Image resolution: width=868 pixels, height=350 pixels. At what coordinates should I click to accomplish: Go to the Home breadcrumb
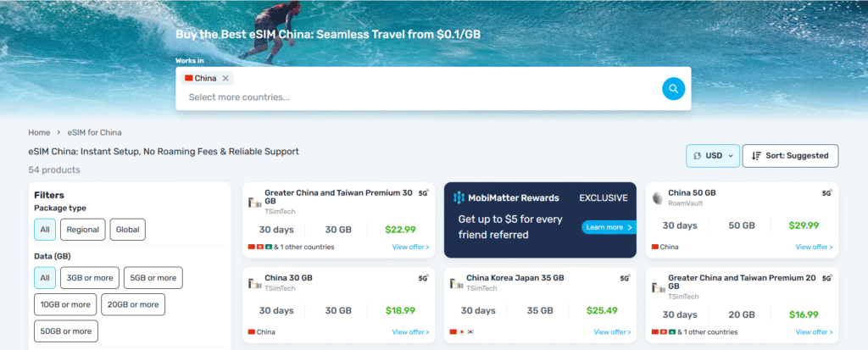[x=39, y=132]
